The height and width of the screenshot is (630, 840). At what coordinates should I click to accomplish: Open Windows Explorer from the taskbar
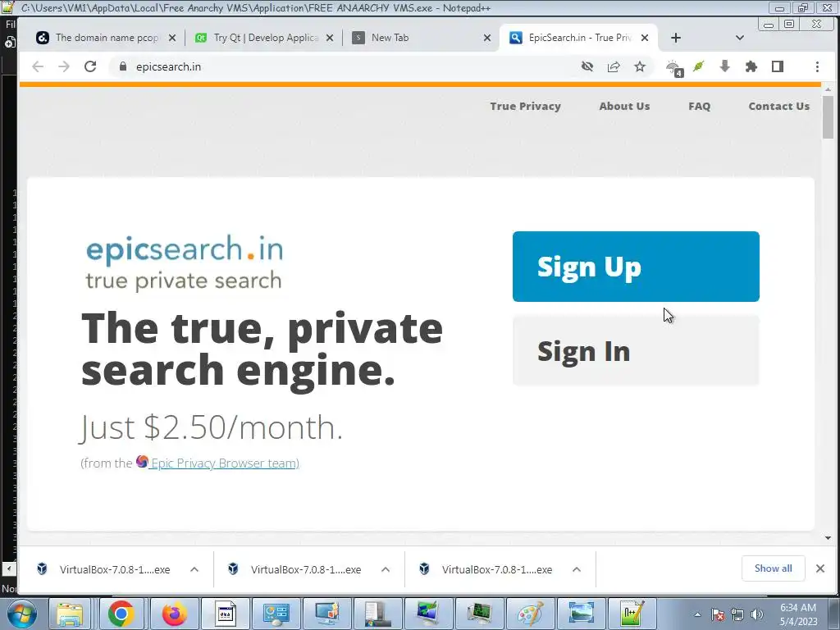70,614
